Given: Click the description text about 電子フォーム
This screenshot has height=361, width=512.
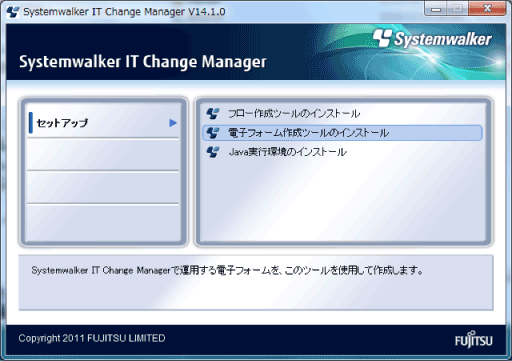Looking at the screenshot, I should point(227,270).
